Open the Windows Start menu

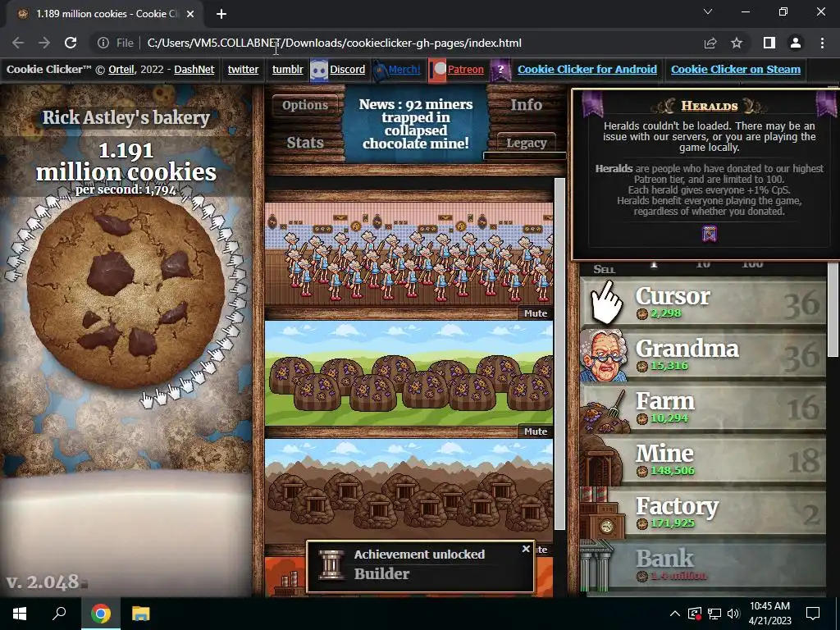click(20, 614)
